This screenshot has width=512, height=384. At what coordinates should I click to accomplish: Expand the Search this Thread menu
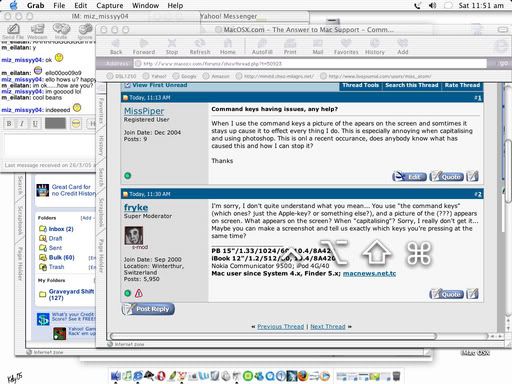(x=412, y=85)
